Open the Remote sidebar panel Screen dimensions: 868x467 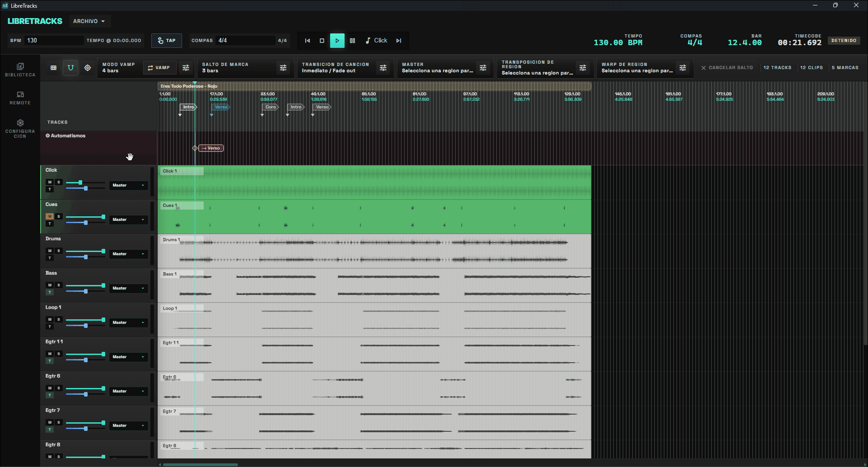pyautogui.click(x=20, y=98)
